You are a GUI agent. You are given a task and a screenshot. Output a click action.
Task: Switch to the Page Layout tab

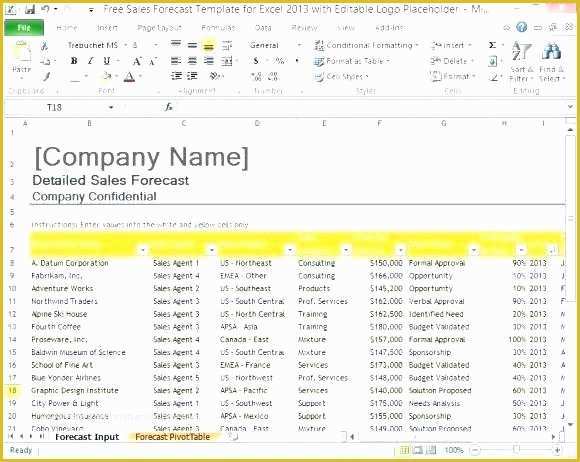pos(159,28)
